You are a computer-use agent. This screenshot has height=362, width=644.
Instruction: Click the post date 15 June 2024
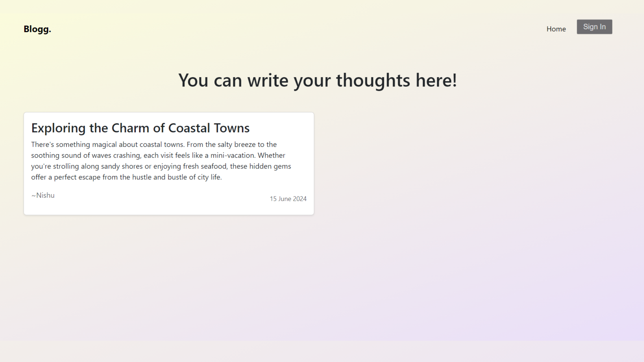pyautogui.click(x=288, y=199)
